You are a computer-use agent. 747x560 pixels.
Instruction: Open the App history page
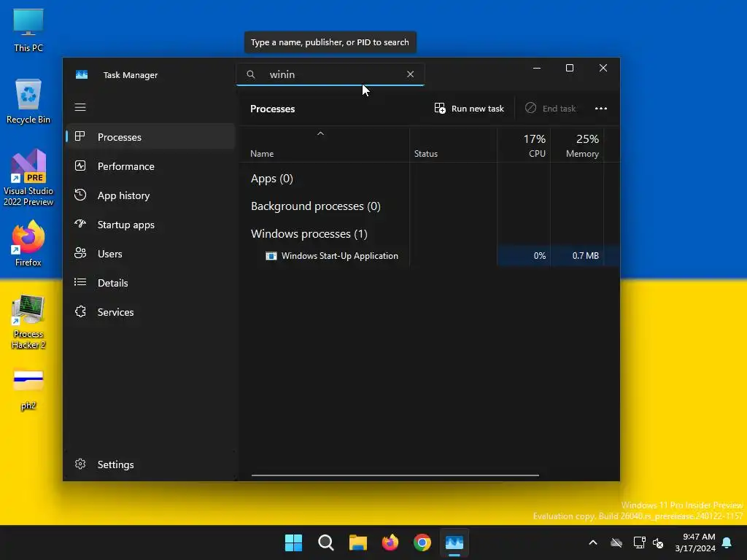(150, 195)
